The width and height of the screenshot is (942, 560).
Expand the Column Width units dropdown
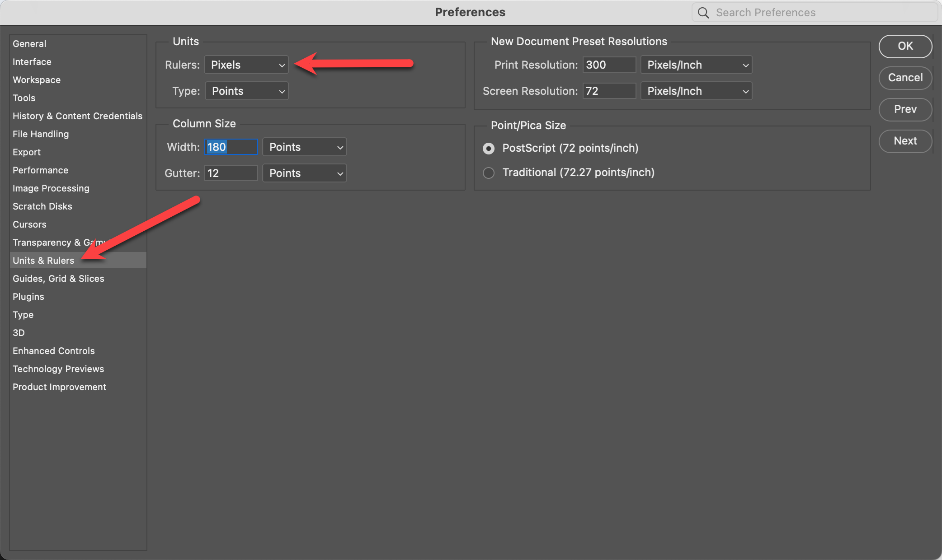point(304,147)
